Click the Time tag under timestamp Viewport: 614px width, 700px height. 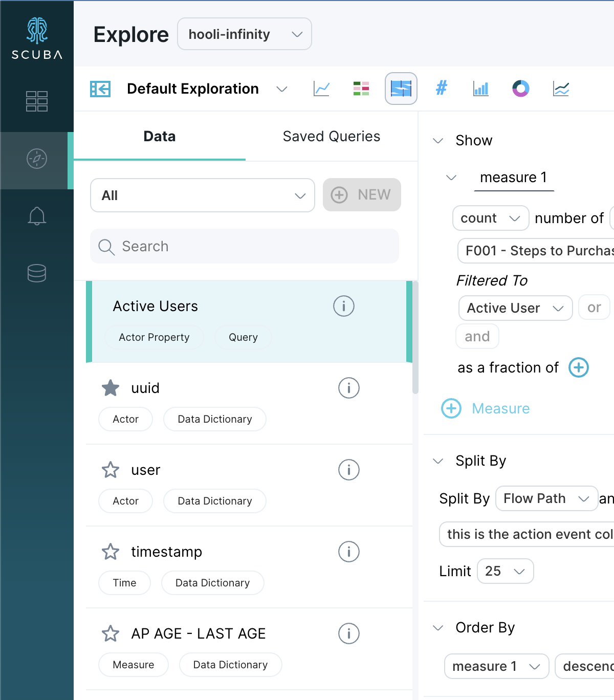coord(124,583)
